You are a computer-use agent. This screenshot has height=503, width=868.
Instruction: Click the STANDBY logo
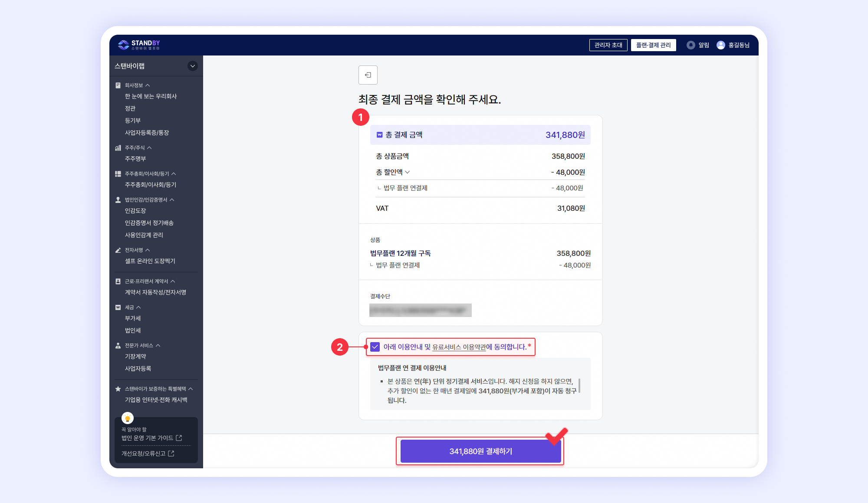click(x=139, y=45)
